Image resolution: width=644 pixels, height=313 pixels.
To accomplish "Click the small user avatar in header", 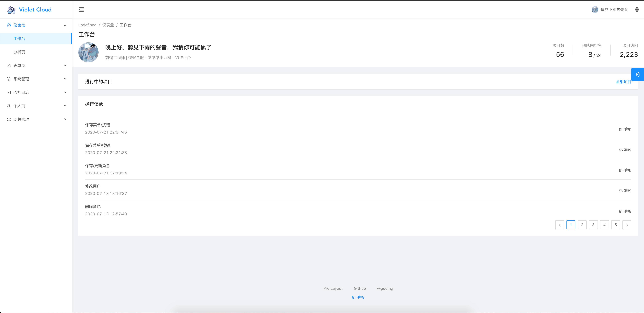I will pos(595,10).
